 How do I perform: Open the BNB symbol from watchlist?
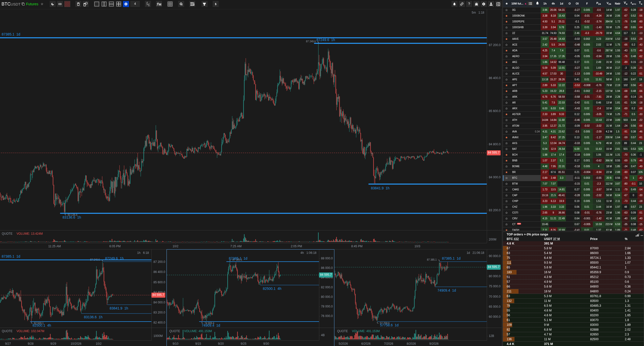click(x=515, y=161)
